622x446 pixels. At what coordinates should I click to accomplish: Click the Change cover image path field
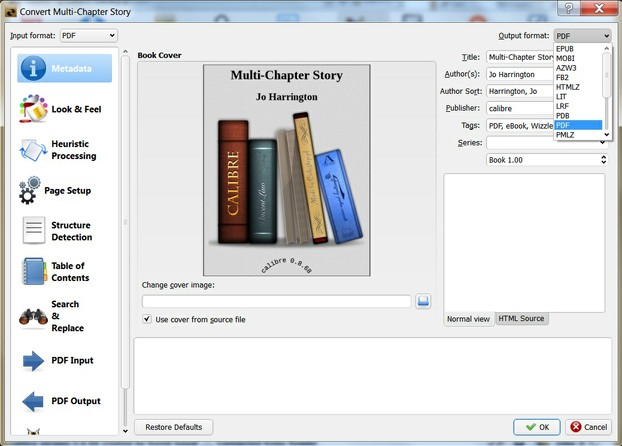(276, 301)
